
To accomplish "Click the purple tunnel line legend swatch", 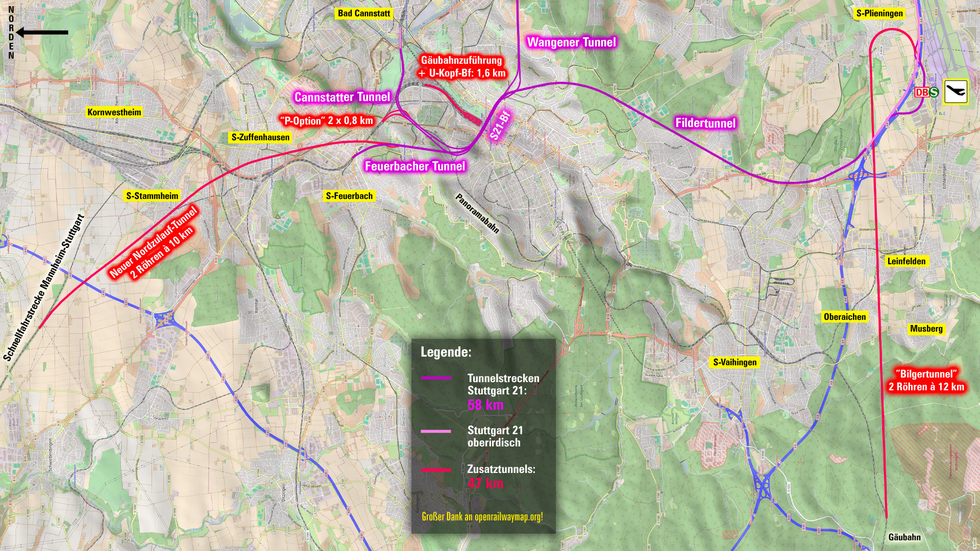I will coord(436,378).
